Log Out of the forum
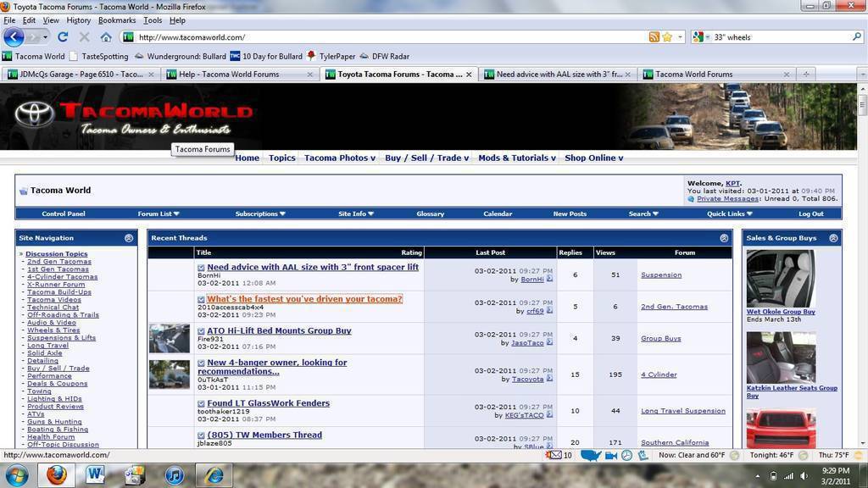The height and width of the screenshot is (488, 868). pos(811,213)
